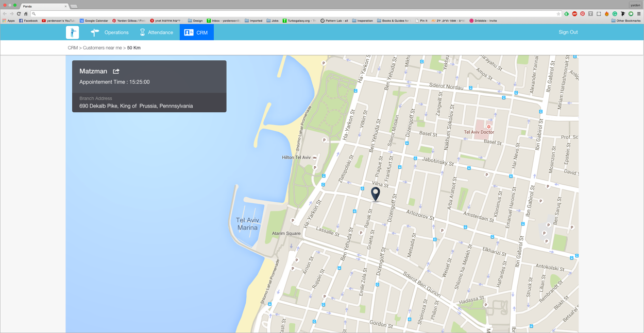Open the Chrome hamburger settings menu
Image resolution: width=644 pixels, height=333 pixels.
coord(638,14)
